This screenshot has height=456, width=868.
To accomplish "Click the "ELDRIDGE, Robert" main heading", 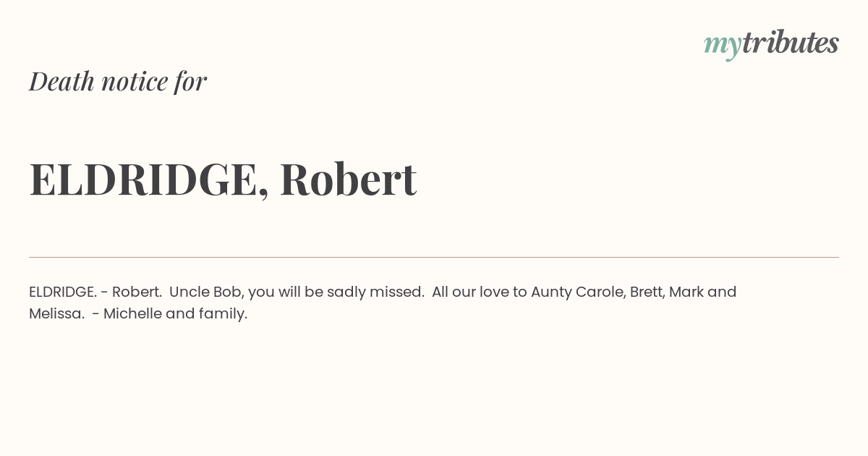I will (x=223, y=179).
